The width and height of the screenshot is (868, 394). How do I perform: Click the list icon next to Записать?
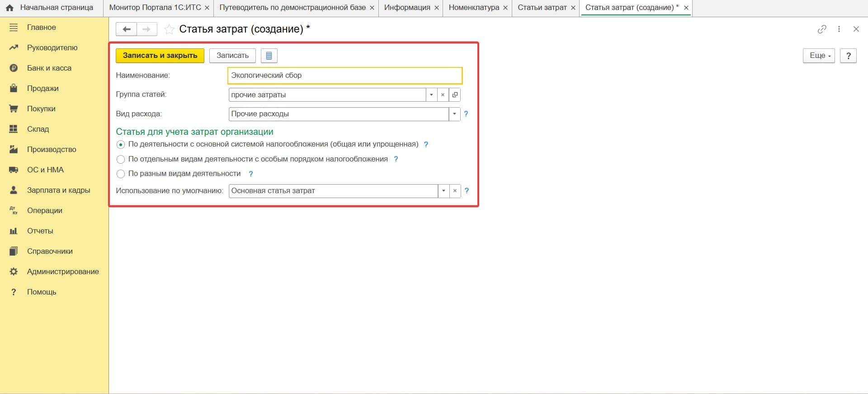269,56
